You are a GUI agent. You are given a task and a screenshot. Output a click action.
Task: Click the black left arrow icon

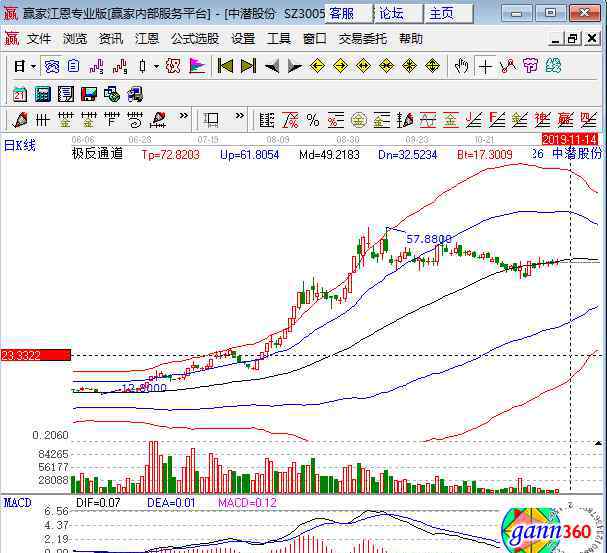click(272, 67)
